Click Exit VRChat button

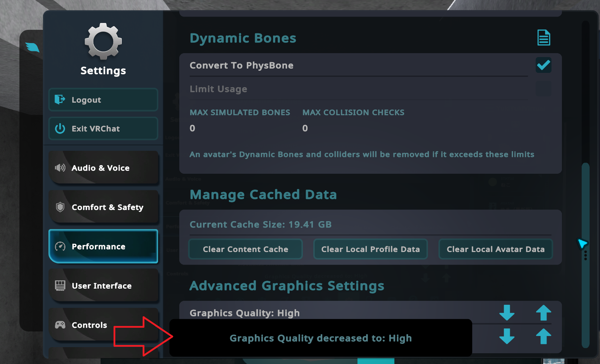pyautogui.click(x=103, y=129)
